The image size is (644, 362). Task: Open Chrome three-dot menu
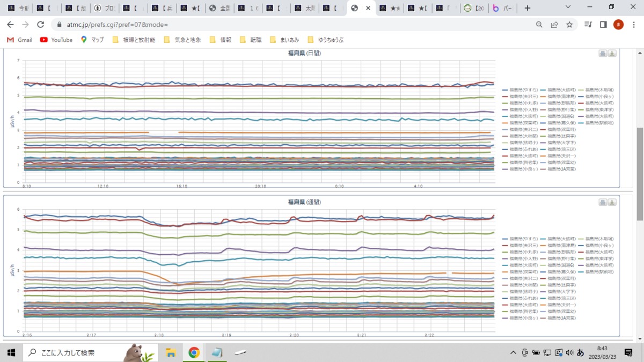(x=633, y=25)
